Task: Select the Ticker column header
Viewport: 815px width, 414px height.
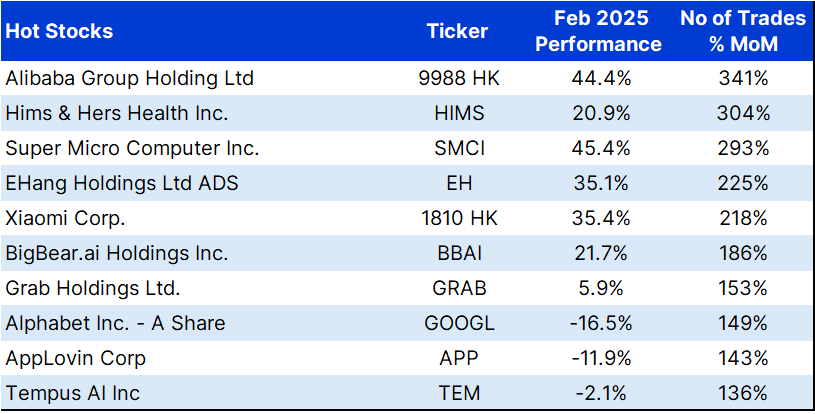Action: (457, 31)
